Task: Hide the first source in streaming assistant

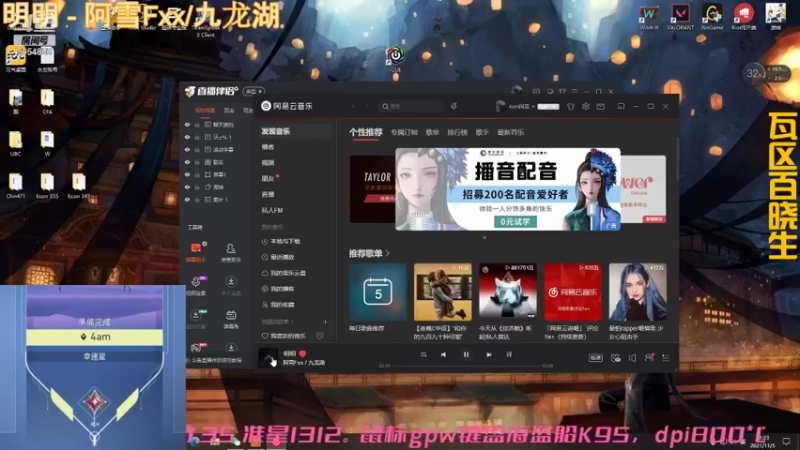Action: 187,124
